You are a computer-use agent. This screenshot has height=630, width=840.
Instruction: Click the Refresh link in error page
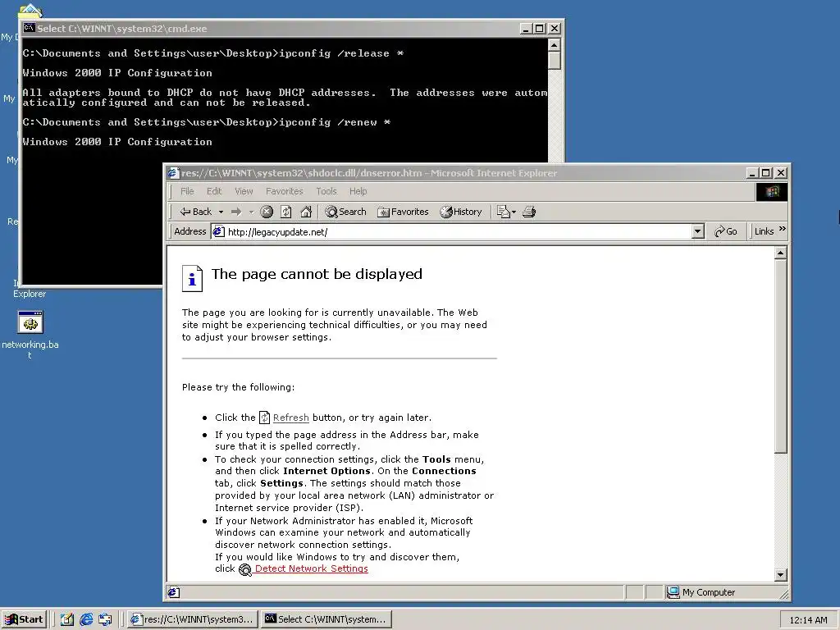(291, 418)
